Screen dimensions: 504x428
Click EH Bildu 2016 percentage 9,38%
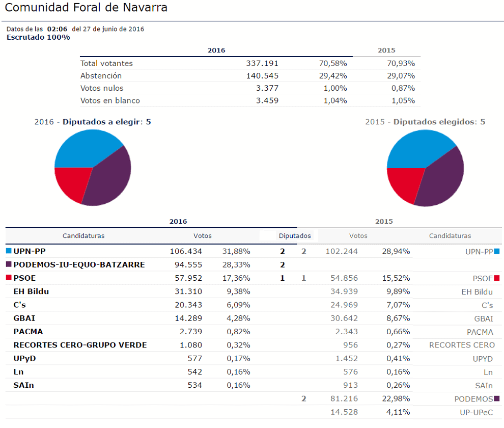[238, 291]
